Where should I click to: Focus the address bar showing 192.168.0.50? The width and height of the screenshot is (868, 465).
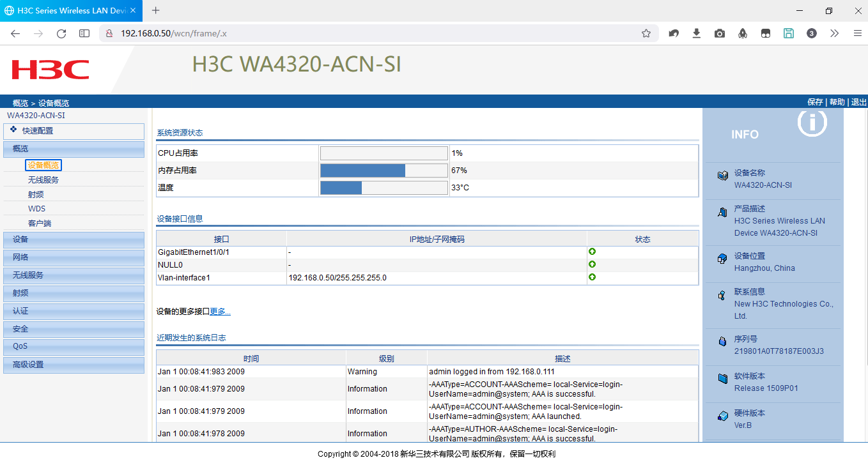(x=377, y=33)
